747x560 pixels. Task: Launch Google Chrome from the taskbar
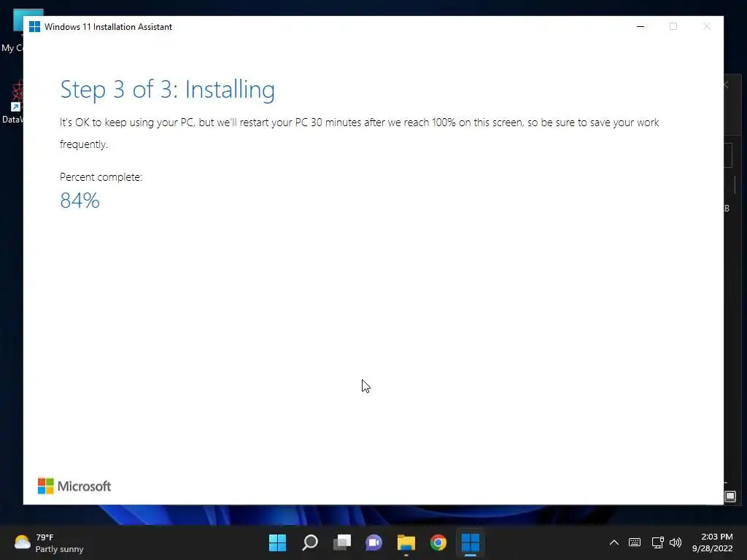[438, 542]
